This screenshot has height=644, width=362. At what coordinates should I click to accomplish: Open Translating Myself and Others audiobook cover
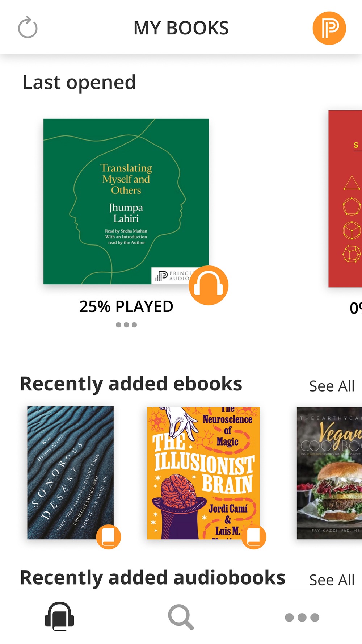[x=126, y=201]
